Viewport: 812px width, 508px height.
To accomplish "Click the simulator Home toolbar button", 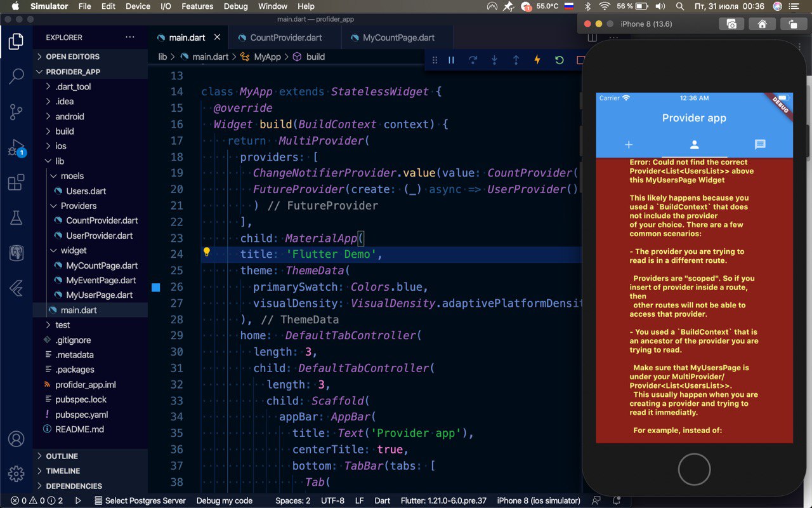I will (762, 23).
